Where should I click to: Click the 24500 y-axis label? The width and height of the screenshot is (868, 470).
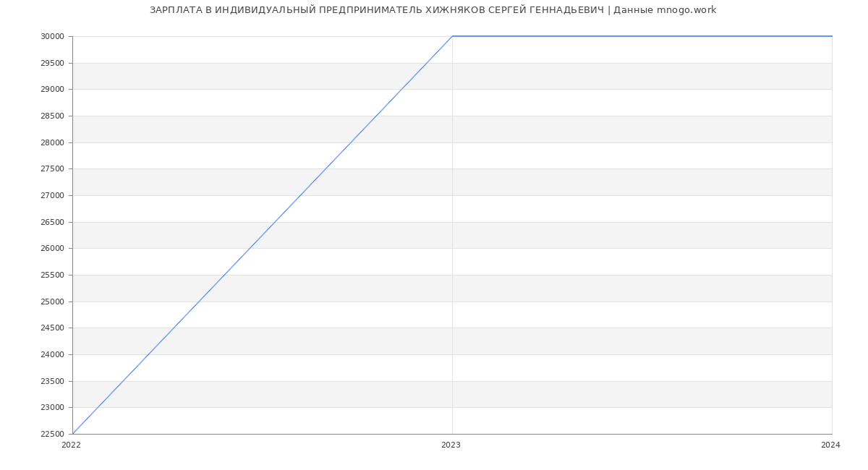click(x=53, y=328)
